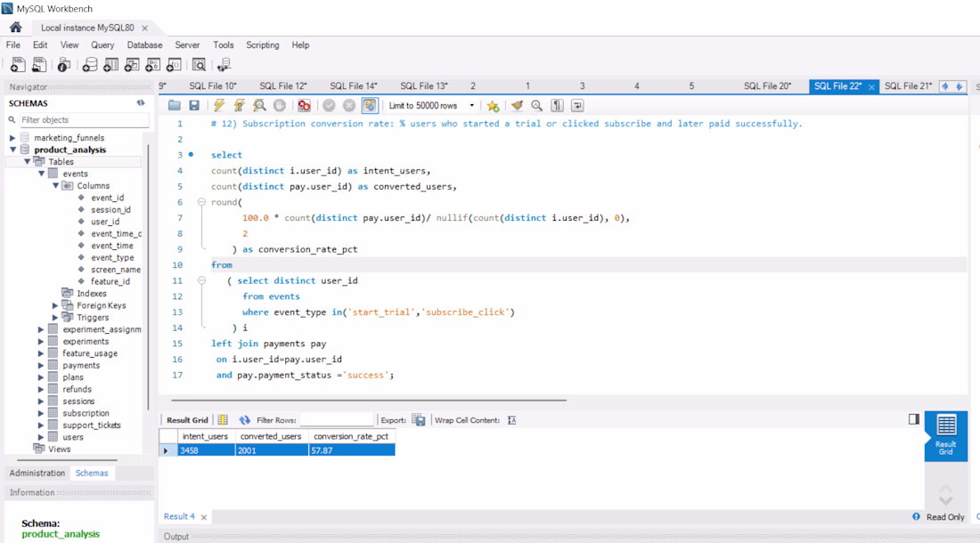Toggle Wrap Cell Content option
The width and height of the screenshot is (980, 543).
coord(511,420)
